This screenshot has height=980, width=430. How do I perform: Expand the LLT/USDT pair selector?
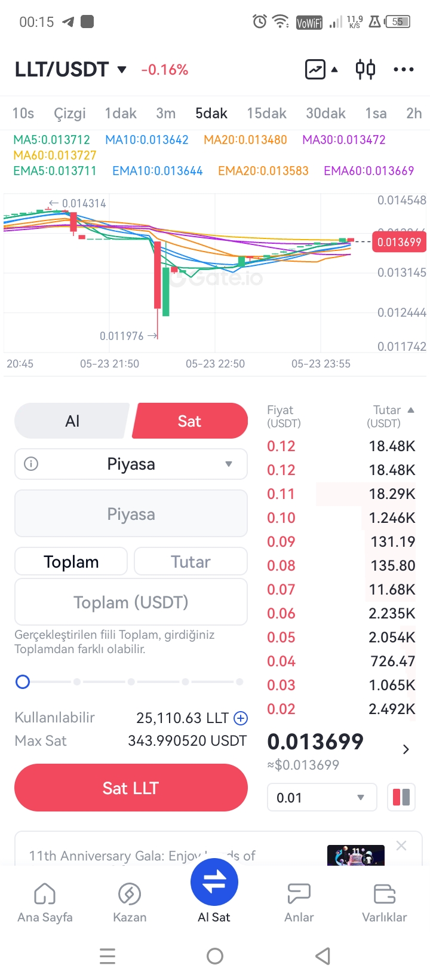[x=71, y=69]
